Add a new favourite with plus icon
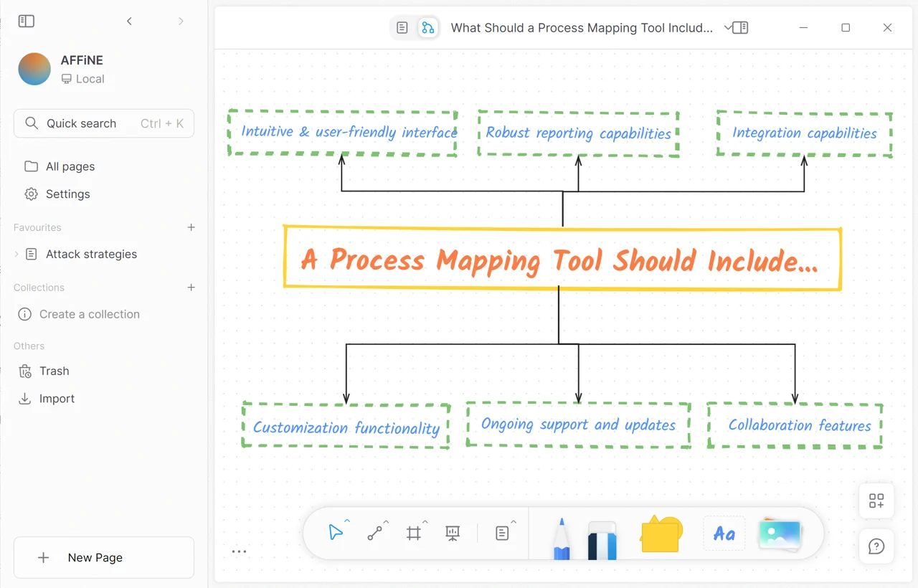The width and height of the screenshot is (918, 588). [x=191, y=227]
